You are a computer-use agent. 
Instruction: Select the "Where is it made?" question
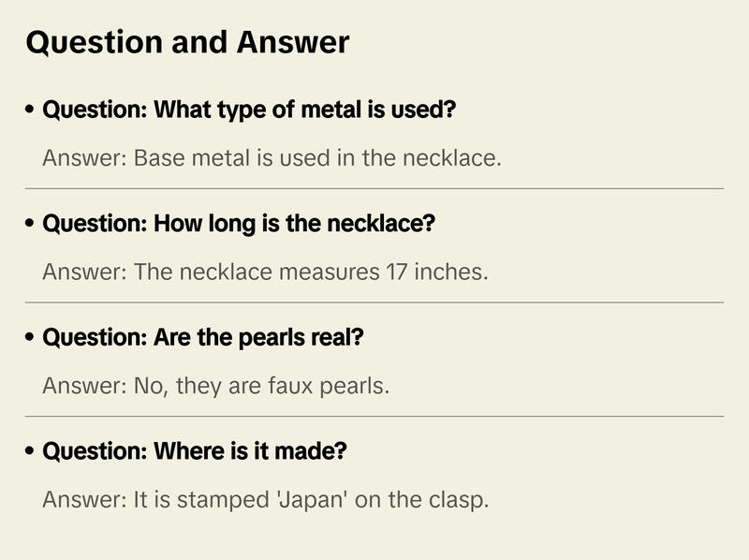[195, 451]
